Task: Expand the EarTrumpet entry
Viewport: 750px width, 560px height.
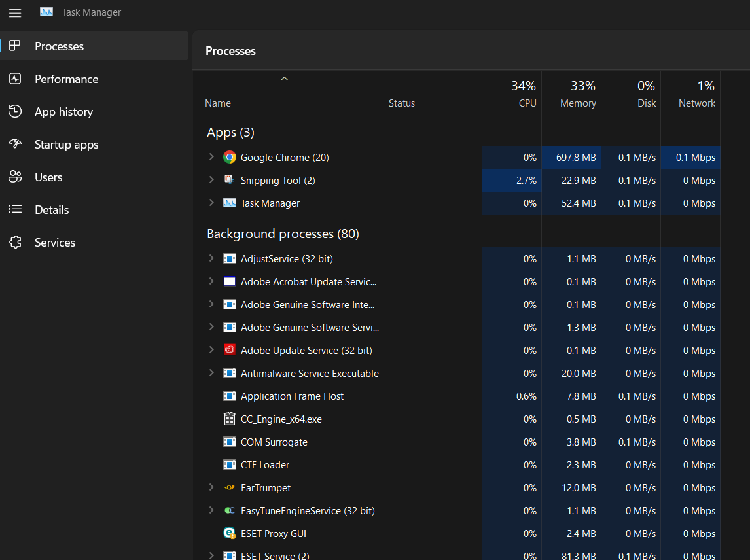Action: tap(211, 487)
